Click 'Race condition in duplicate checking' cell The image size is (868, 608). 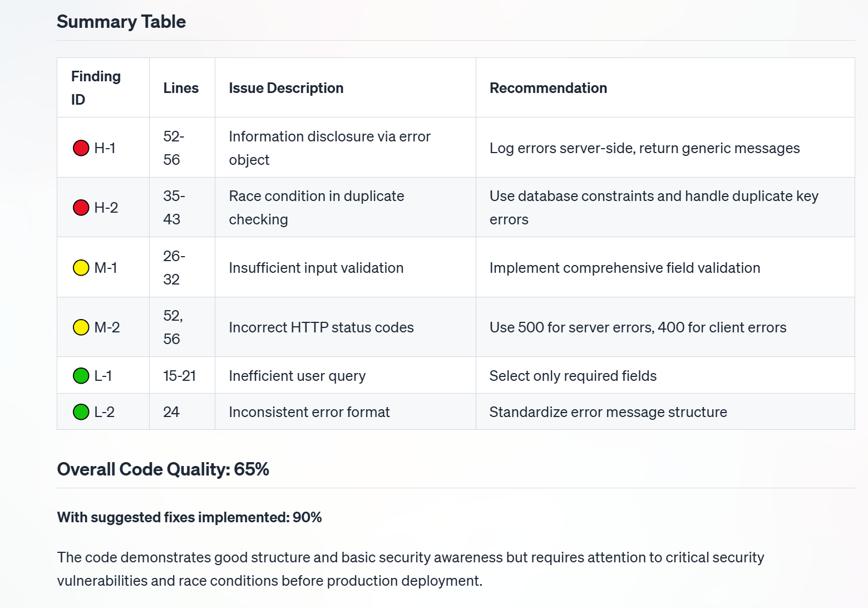[x=316, y=208]
